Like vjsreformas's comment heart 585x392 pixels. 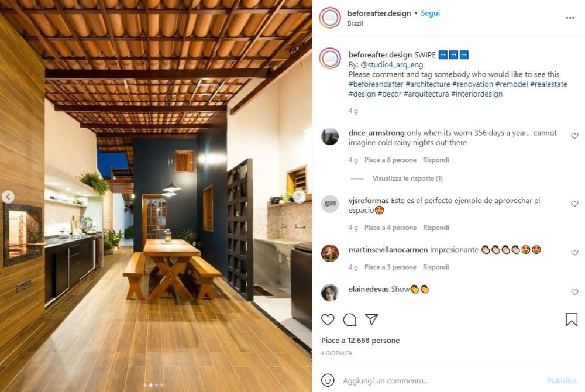coord(574,203)
